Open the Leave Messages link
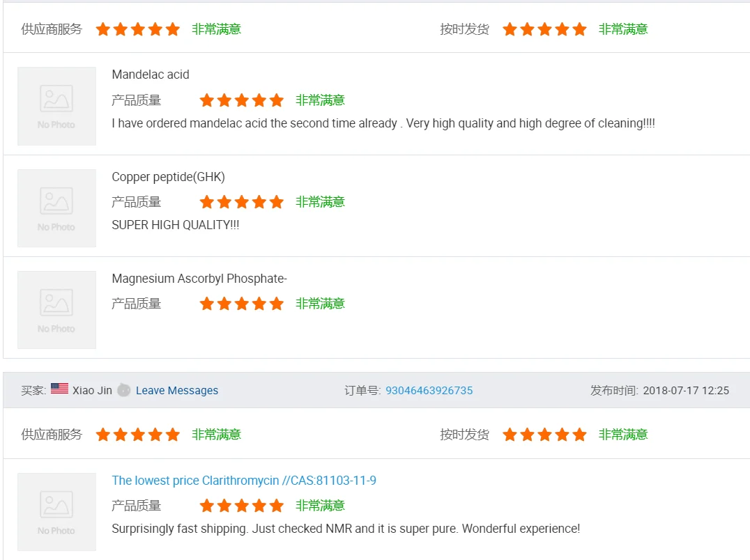The width and height of the screenshot is (750, 560). [x=177, y=391]
